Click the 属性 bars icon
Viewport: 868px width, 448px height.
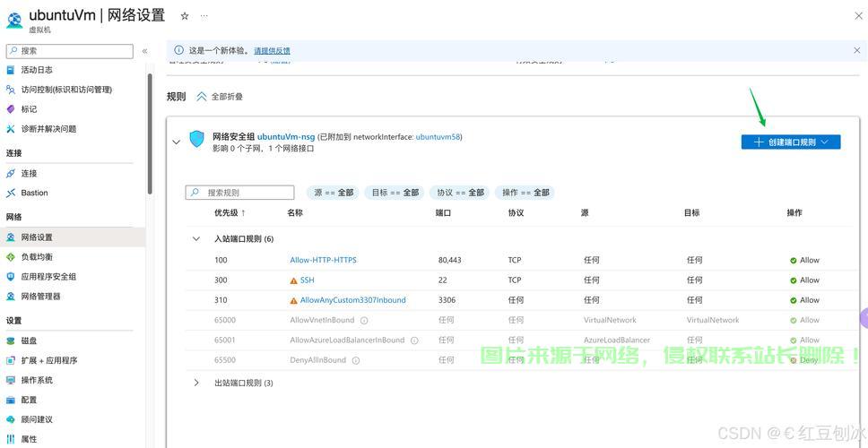point(11,439)
